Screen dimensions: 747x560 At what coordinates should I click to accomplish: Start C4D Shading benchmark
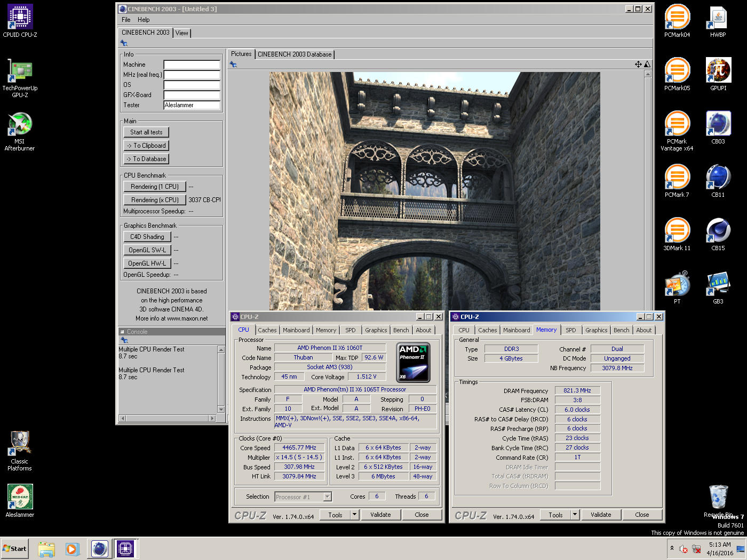click(x=147, y=237)
